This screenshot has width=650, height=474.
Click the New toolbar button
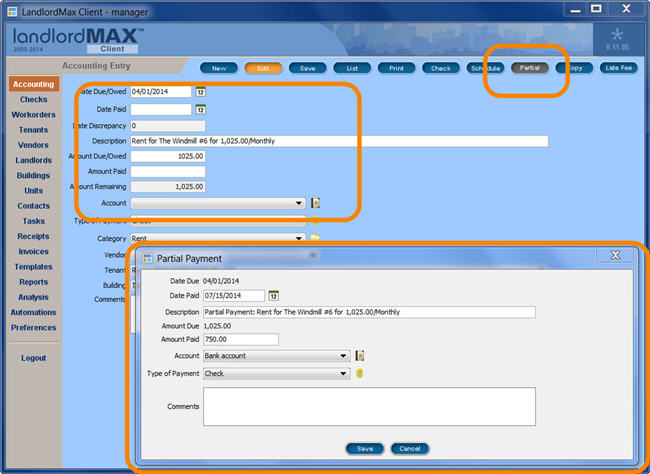219,68
